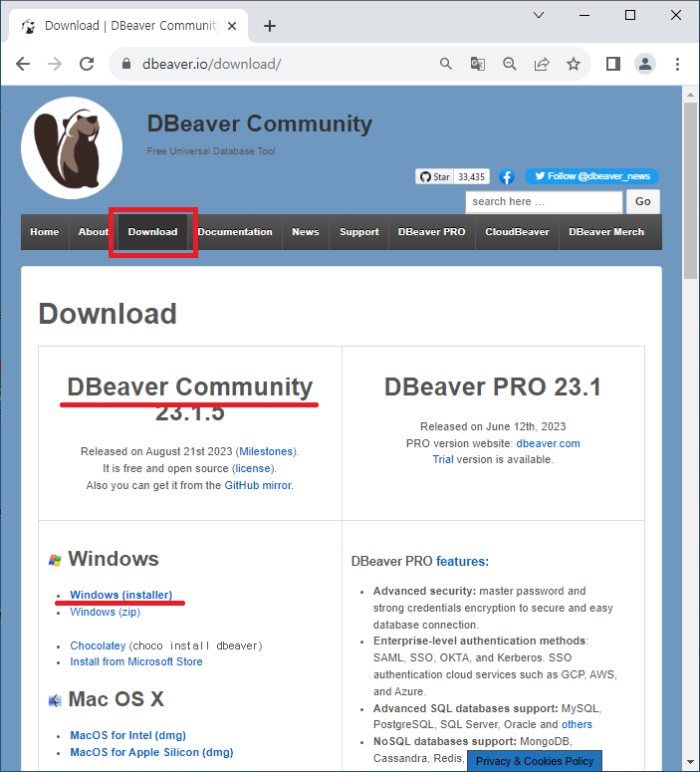This screenshot has height=772, width=700.
Task: Open the DBeaver Merch menu item
Action: click(606, 232)
